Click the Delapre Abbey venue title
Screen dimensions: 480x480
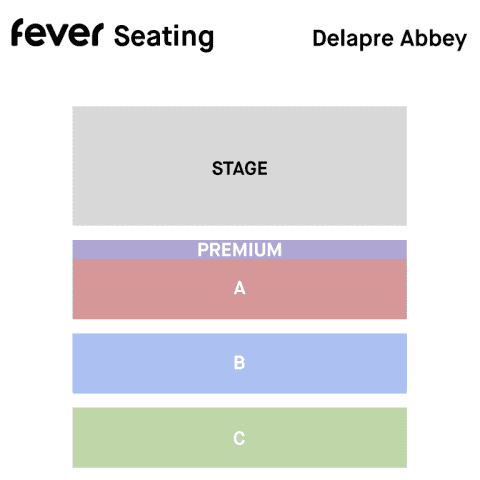click(x=390, y=39)
